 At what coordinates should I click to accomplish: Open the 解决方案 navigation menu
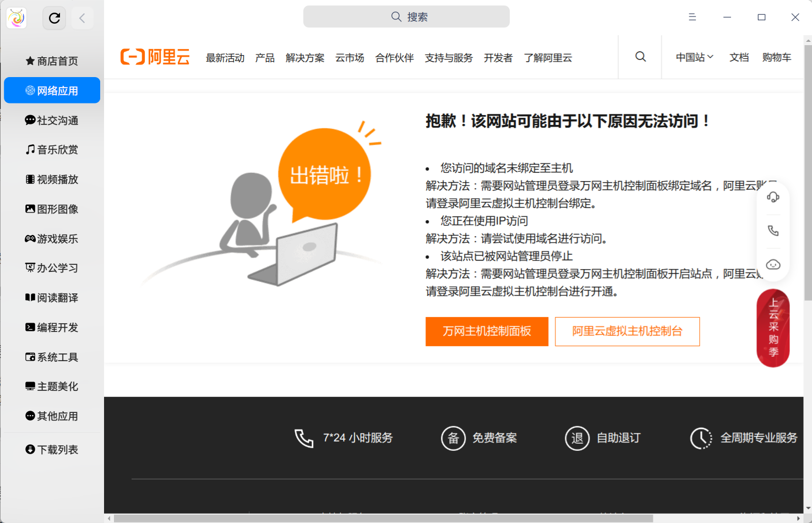coord(304,57)
